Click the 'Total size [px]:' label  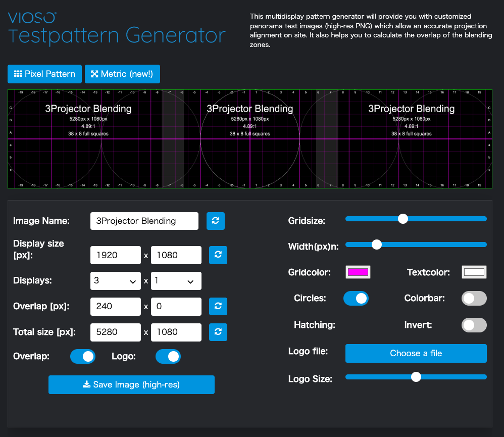coord(44,332)
